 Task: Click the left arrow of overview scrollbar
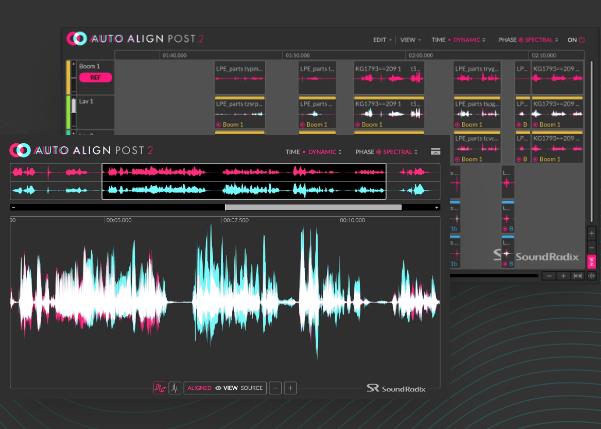(13, 207)
